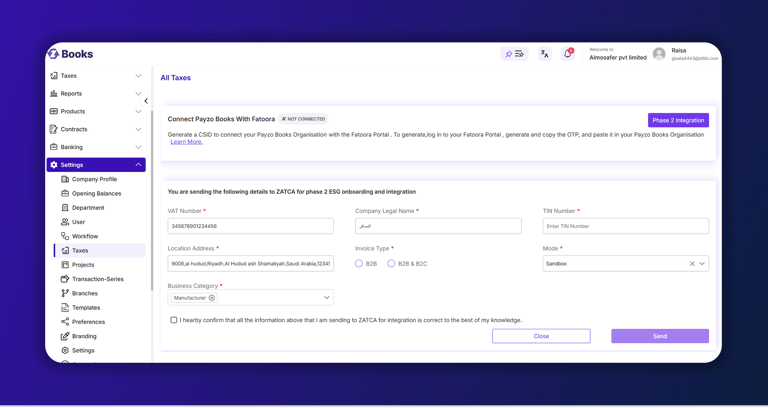Focus the Company Legal Name field
768x408 pixels.
tap(438, 226)
